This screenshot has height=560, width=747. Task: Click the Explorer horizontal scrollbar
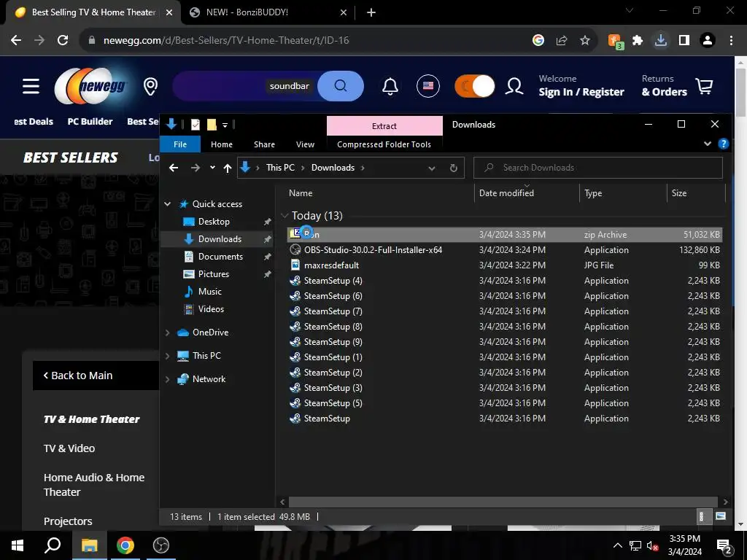[x=503, y=502]
